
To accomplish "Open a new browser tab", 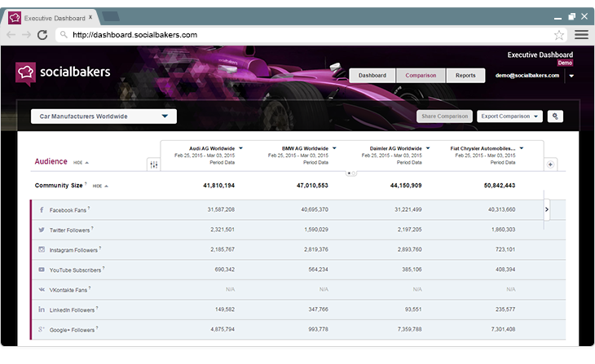I will click(x=111, y=16).
